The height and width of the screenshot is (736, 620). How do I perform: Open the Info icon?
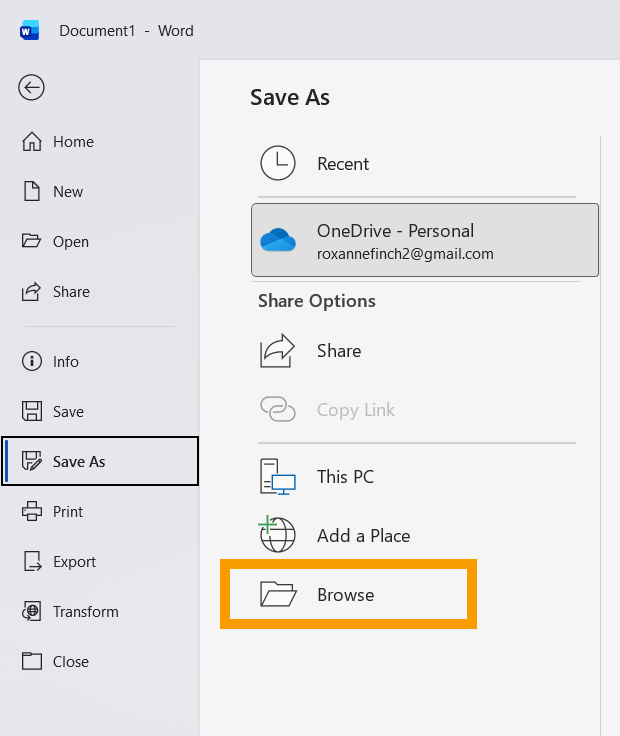(x=32, y=362)
